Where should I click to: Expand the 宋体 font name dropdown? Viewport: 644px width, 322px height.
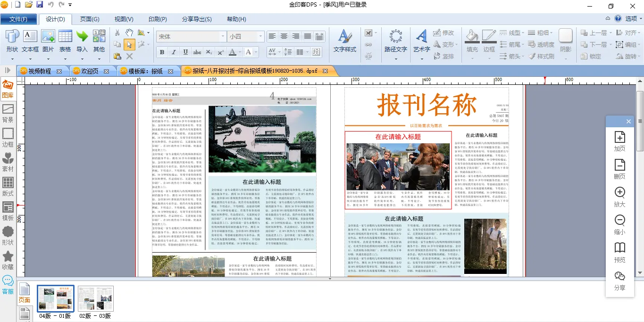pyautogui.click(x=223, y=36)
